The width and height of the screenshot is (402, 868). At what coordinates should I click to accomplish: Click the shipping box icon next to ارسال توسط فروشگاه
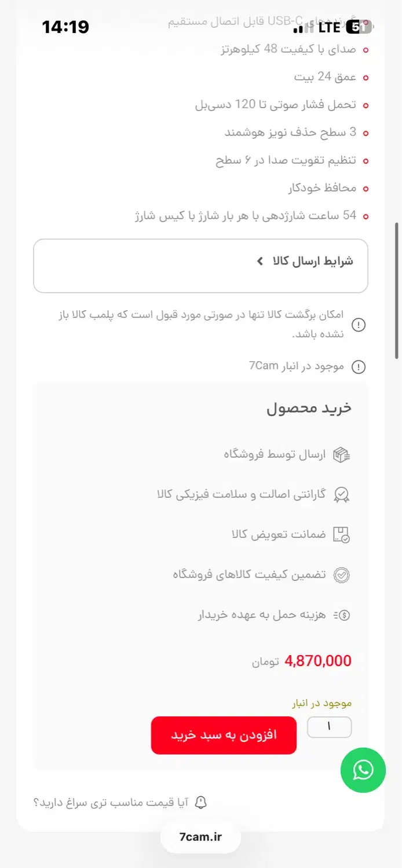(342, 454)
